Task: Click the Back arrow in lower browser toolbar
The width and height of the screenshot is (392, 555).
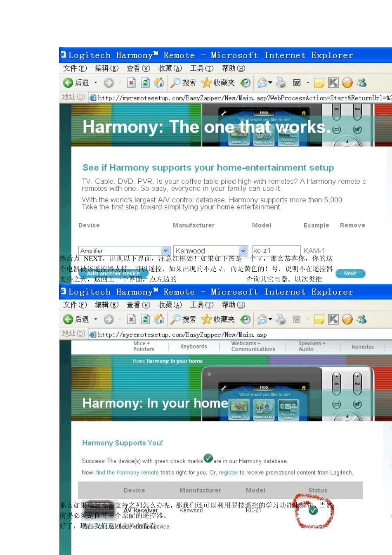Action: (68, 320)
